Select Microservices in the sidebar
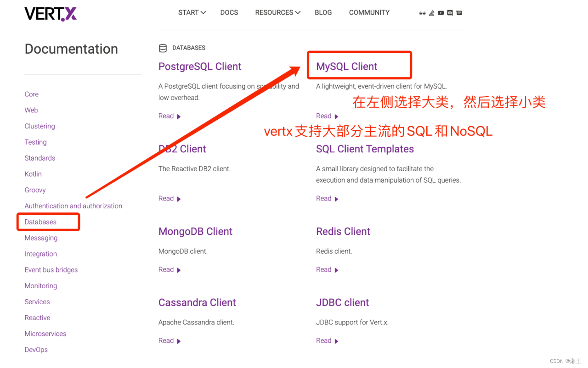Image resolution: width=588 pixels, height=368 pixels. 45,334
